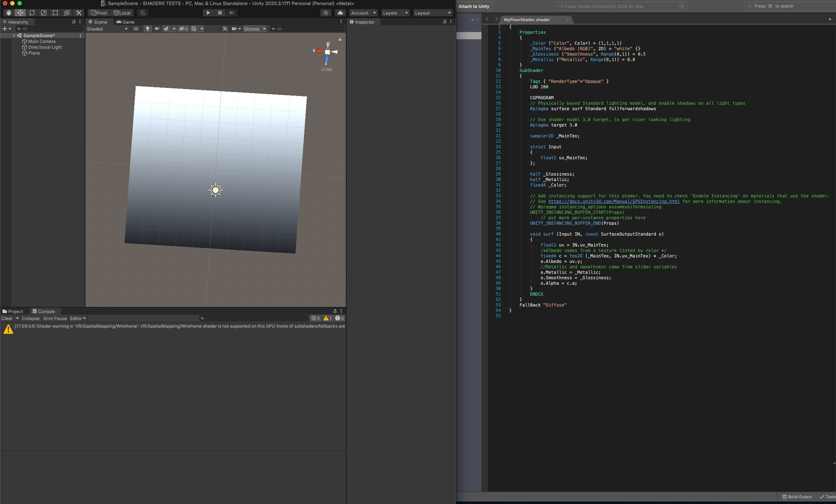
Task: Select the Scale tool
Action: [x=44, y=13]
